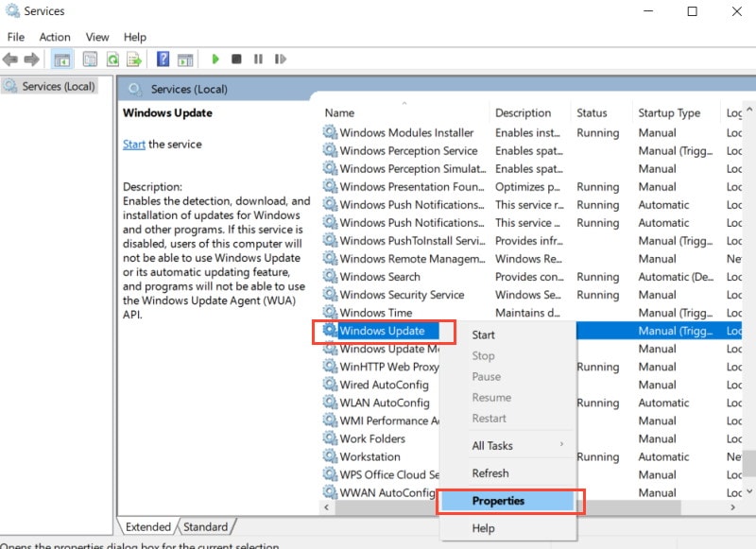
Task: Click the Stop Service square icon
Action: point(236,59)
